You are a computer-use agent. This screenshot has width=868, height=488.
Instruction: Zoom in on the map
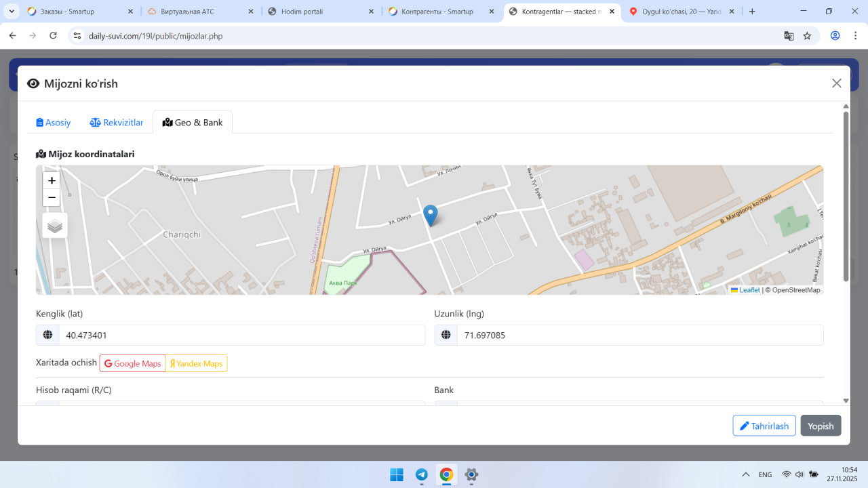pos(52,181)
